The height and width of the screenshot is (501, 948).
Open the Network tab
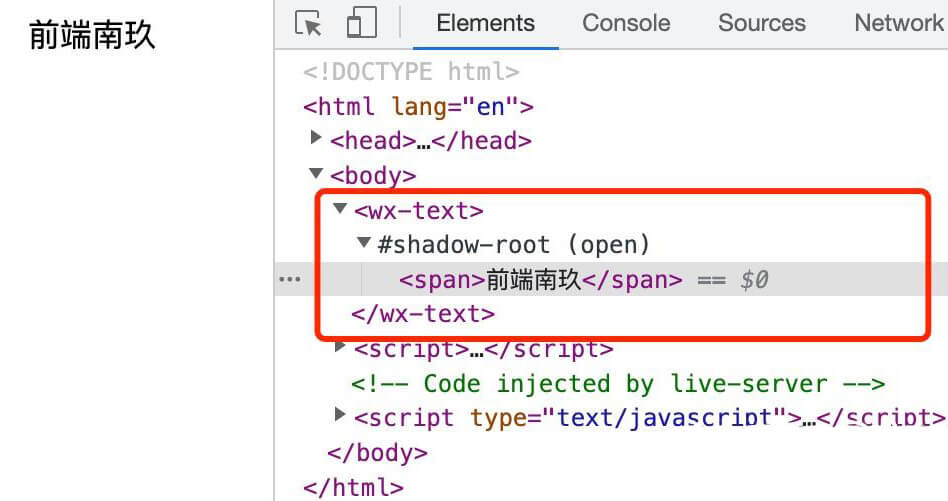898,24
